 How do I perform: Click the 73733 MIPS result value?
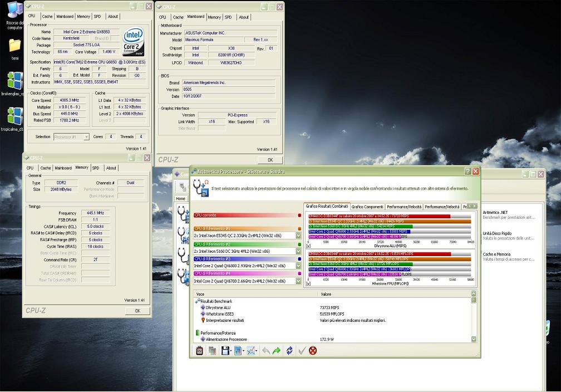click(329, 307)
